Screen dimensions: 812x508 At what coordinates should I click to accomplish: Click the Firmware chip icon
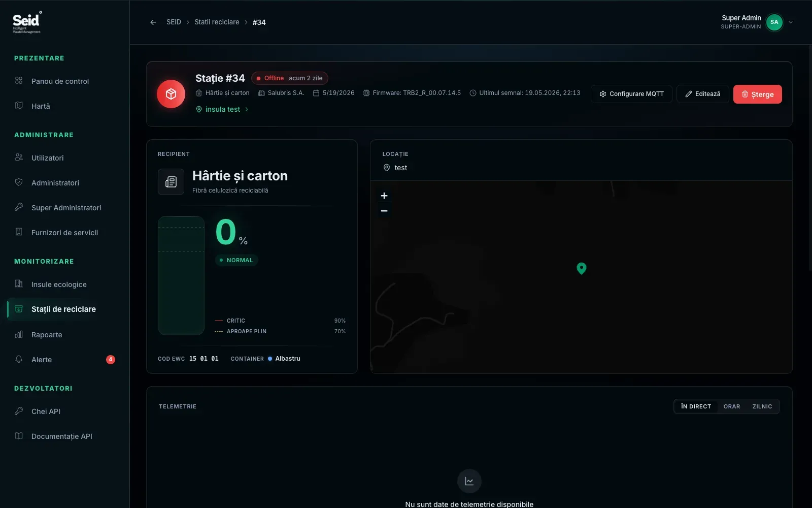(366, 93)
